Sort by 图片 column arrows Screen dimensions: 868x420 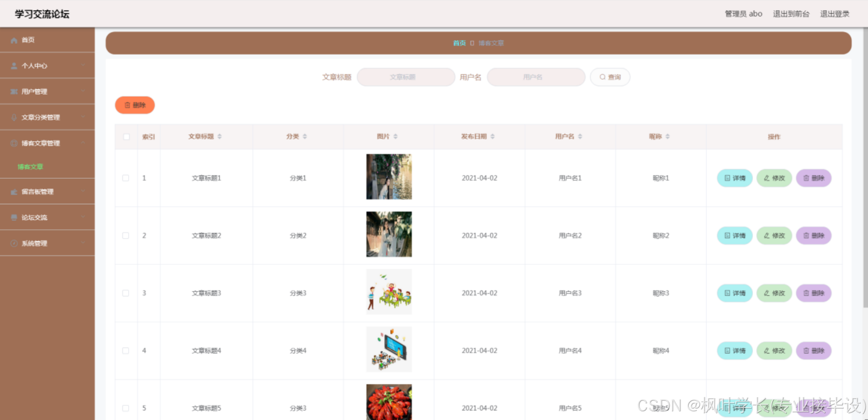395,136
